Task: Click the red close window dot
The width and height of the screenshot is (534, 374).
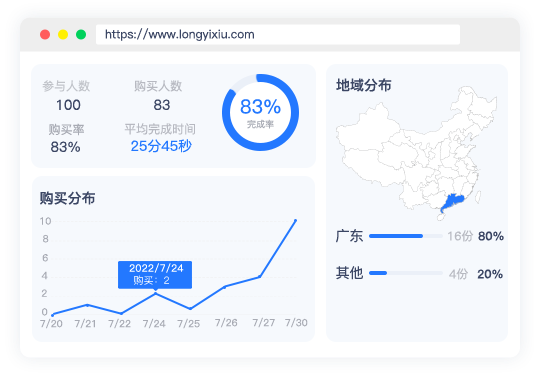Action: click(45, 34)
